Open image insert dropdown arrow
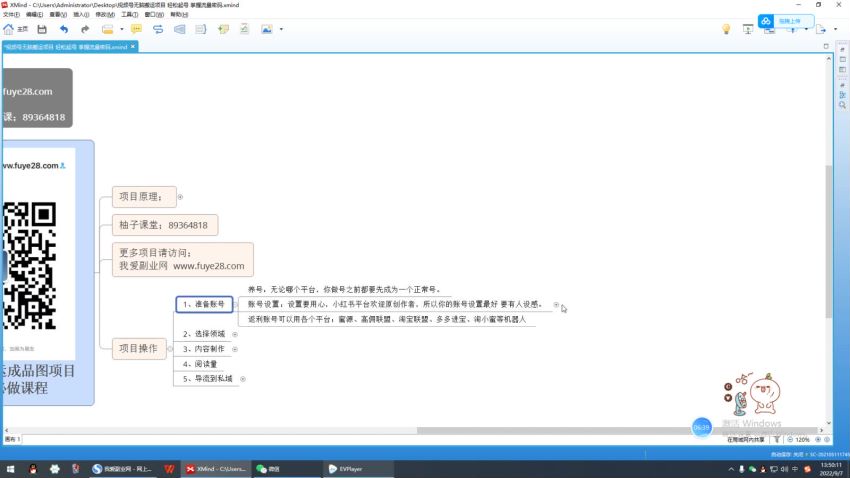850x478 pixels. 281,29
